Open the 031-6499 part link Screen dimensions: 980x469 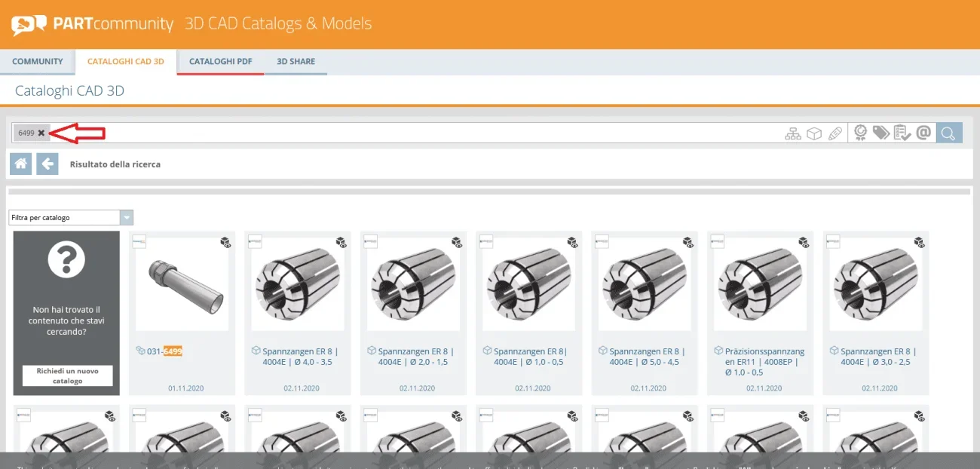tap(165, 351)
